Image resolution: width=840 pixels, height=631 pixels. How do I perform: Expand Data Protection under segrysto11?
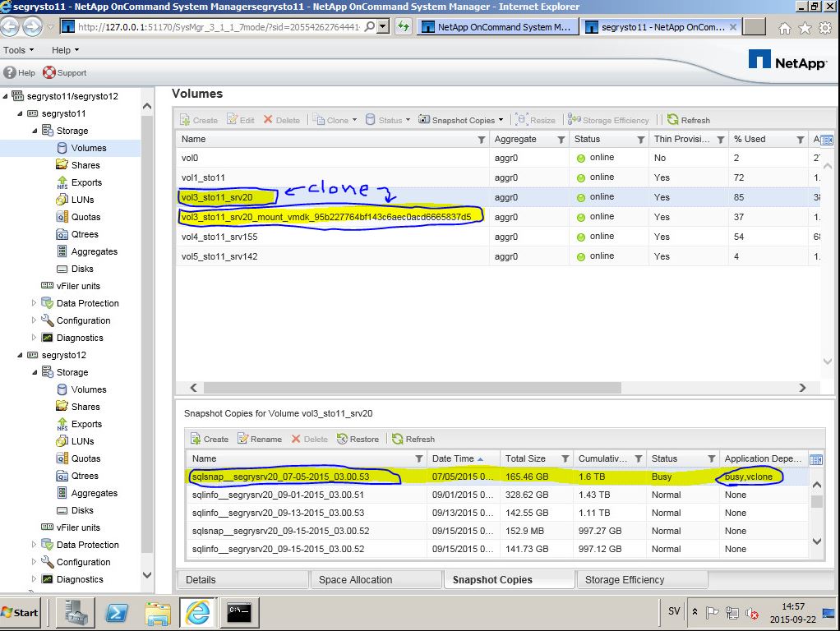(x=35, y=303)
